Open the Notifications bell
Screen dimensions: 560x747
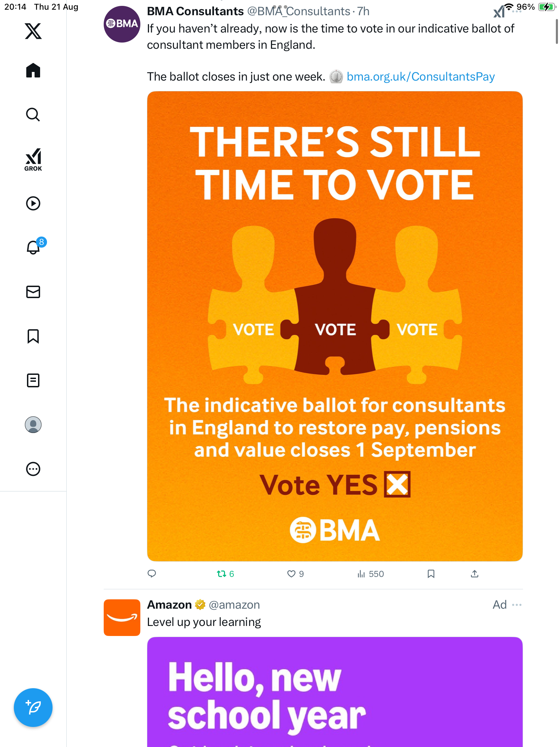coord(33,248)
